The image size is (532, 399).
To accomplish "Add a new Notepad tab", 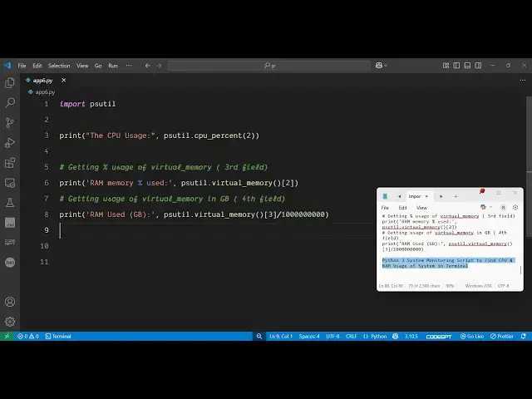I will click(456, 196).
